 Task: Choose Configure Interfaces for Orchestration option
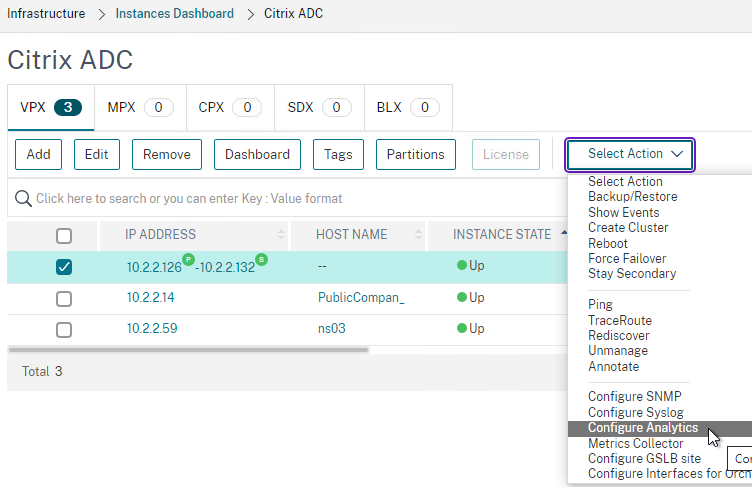(670, 474)
